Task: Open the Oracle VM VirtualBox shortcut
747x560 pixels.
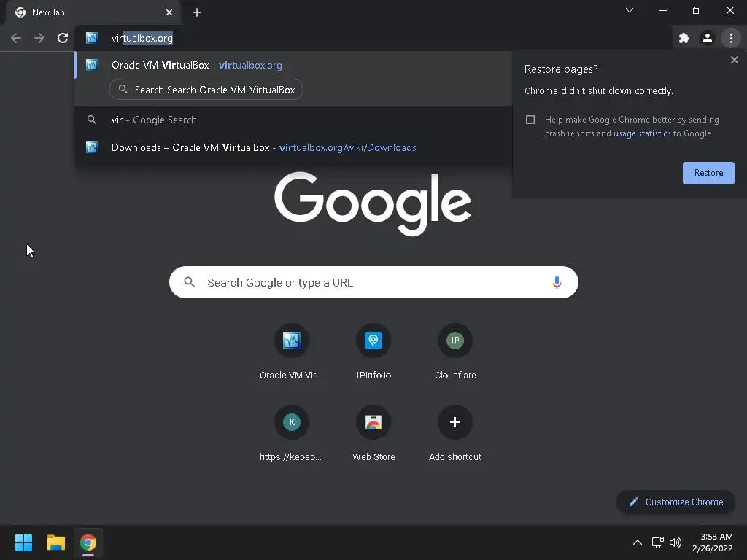Action: tap(291, 352)
